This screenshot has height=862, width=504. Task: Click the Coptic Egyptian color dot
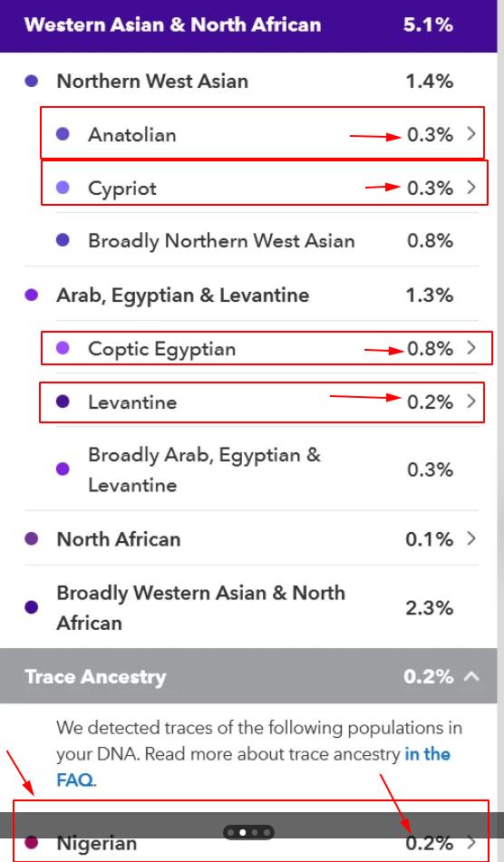[x=63, y=347]
